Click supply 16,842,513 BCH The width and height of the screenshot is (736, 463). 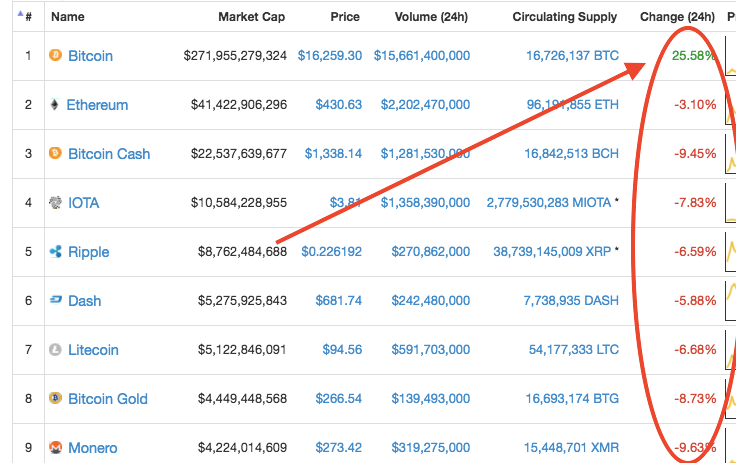tap(572, 154)
